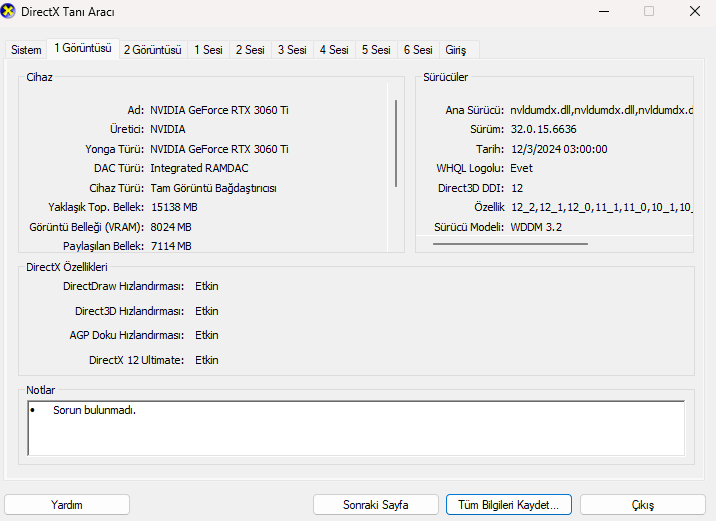Click the 8024 MB VRAM value
This screenshot has height=521, width=716.
click(171, 227)
